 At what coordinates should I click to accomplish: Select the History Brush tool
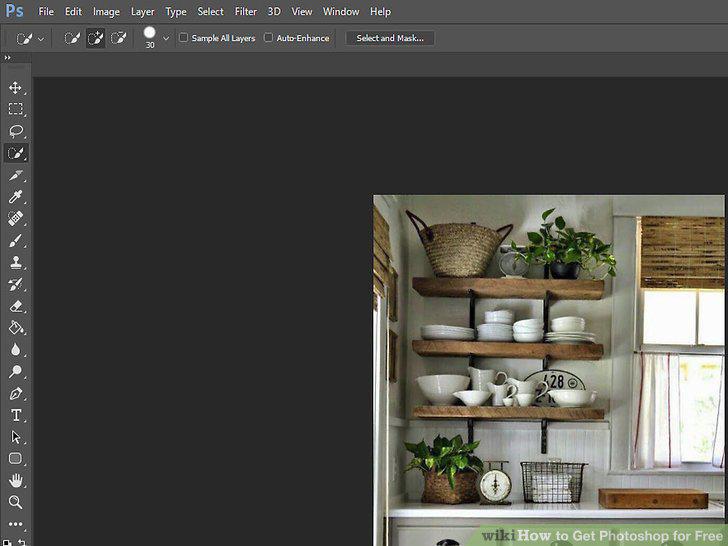(x=15, y=284)
